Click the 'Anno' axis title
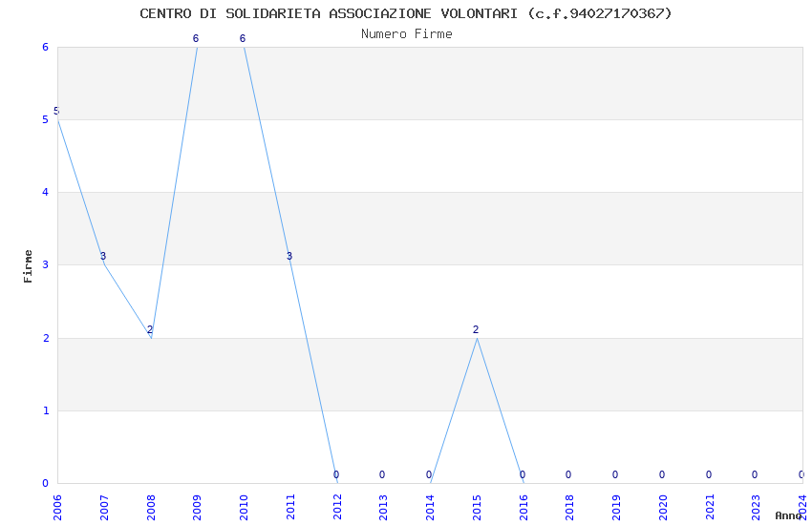 pos(788,515)
